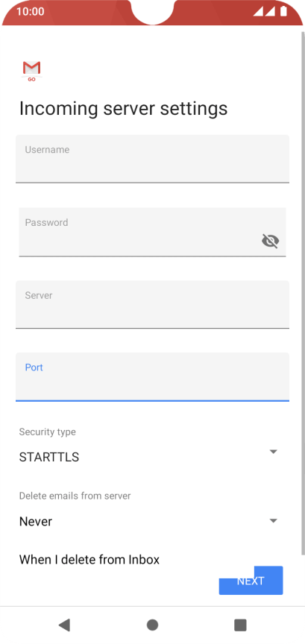Tap the signal strength icons in the status bar
Image resolution: width=305 pixels, height=644 pixels.
[264, 11]
